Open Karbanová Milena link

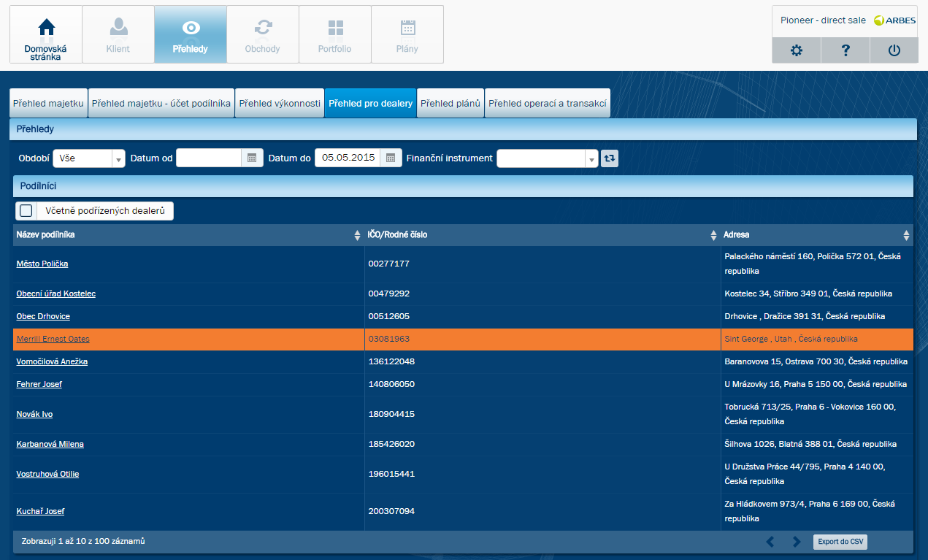[x=50, y=444]
